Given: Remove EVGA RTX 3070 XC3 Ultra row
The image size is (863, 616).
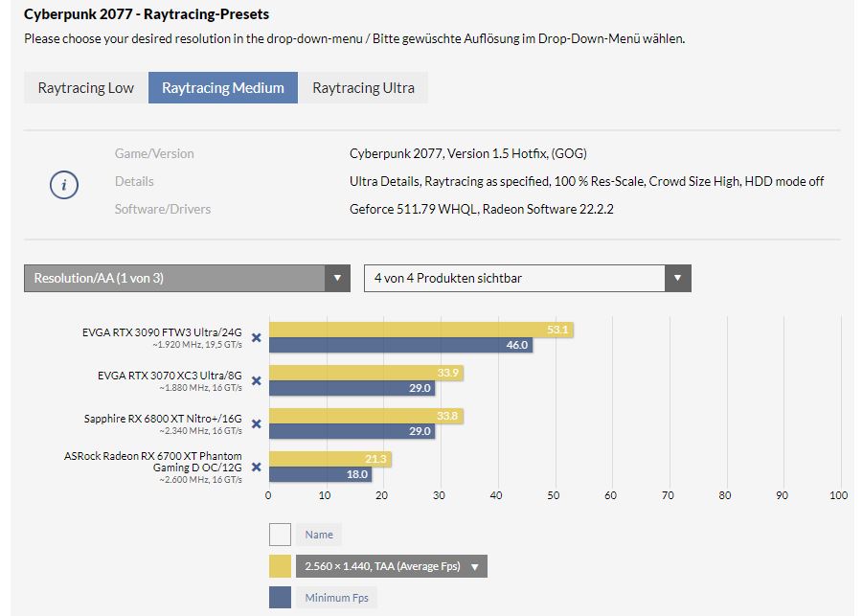Looking at the screenshot, I should pyautogui.click(x=257, y=380).
